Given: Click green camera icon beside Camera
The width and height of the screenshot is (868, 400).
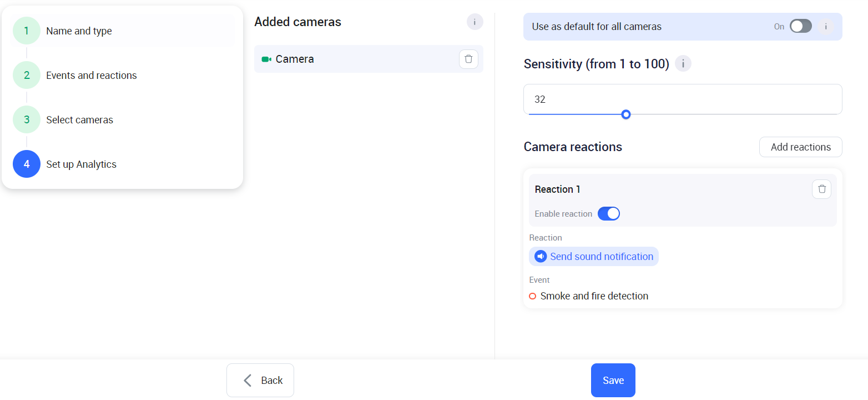Looking at the screenshot, I should pyautogui.click(x=266, y=59).
